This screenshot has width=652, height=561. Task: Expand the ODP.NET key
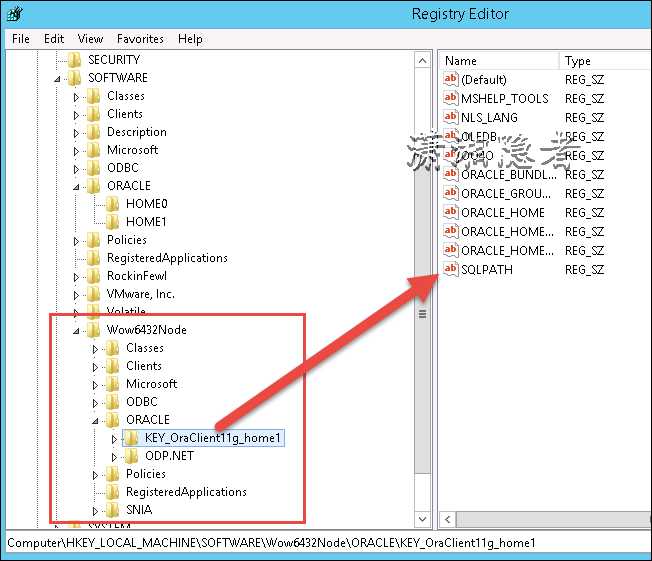click(x=114, y=457)
